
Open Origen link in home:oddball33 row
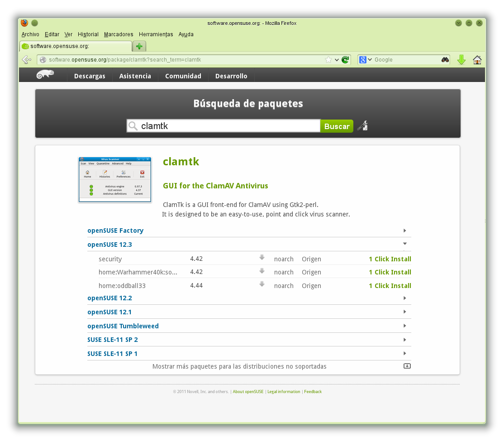tap(311, 286)
